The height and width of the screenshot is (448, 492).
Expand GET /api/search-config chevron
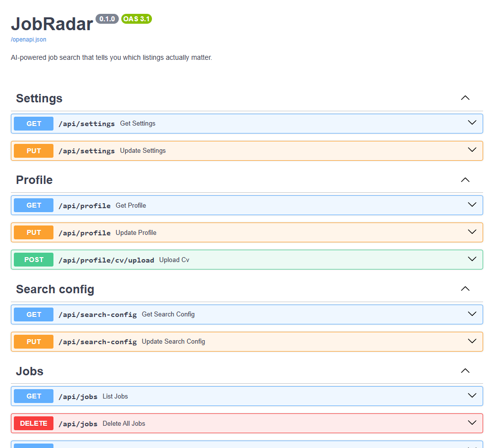click(x=472, y=314)
